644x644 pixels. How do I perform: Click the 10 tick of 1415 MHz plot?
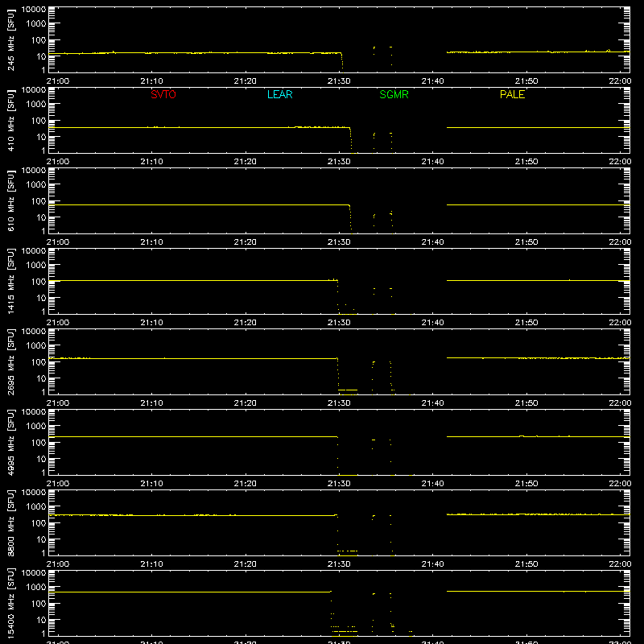pos(41,298)
